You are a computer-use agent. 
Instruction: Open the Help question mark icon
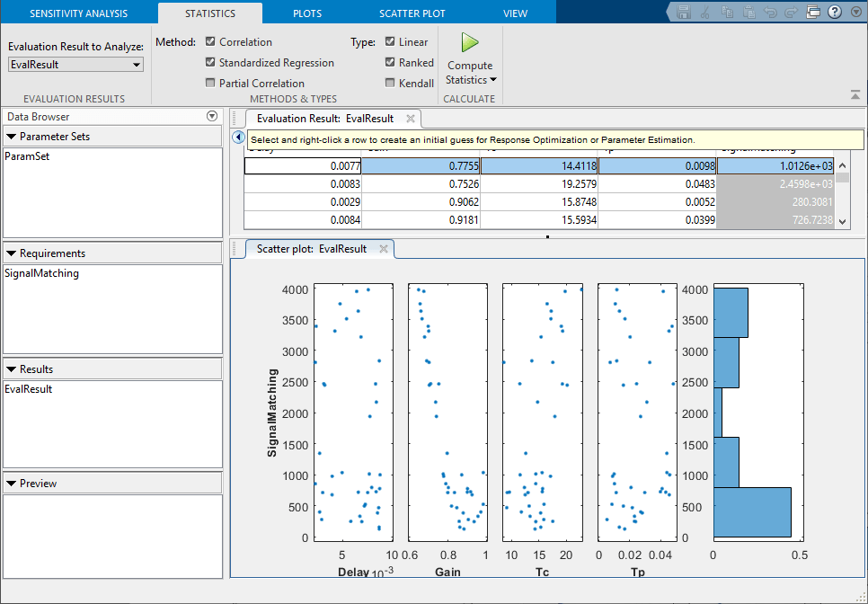[835, 13]
